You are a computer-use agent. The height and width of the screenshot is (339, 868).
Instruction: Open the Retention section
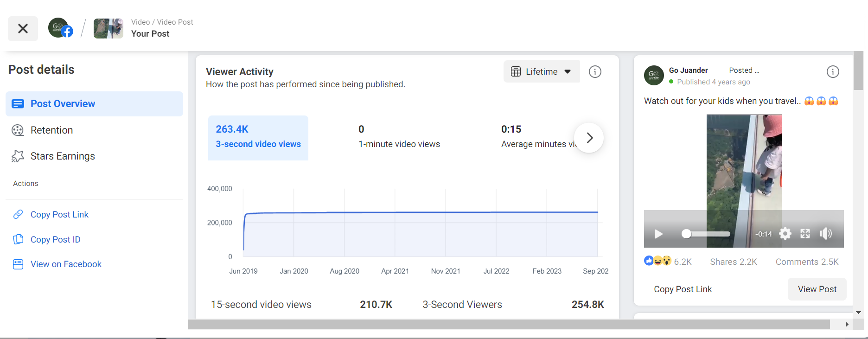pos(51,130)
